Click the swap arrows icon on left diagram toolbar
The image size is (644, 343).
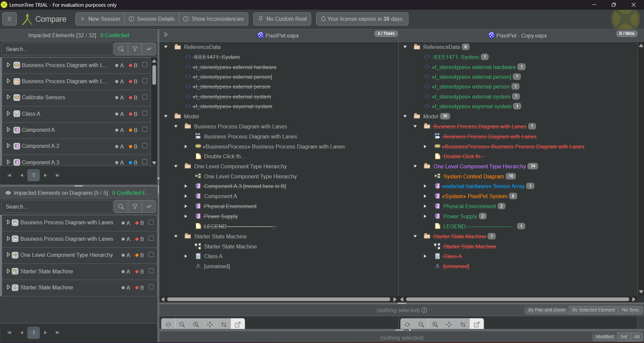[x=224, y=324]
